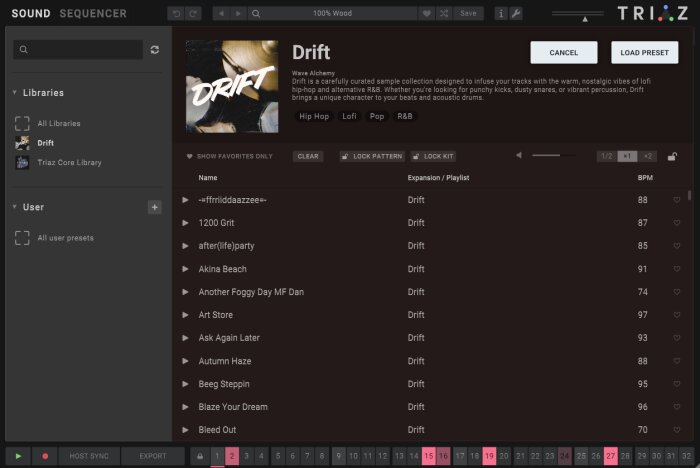Sort by BPM column header

(x=645, y=178)
